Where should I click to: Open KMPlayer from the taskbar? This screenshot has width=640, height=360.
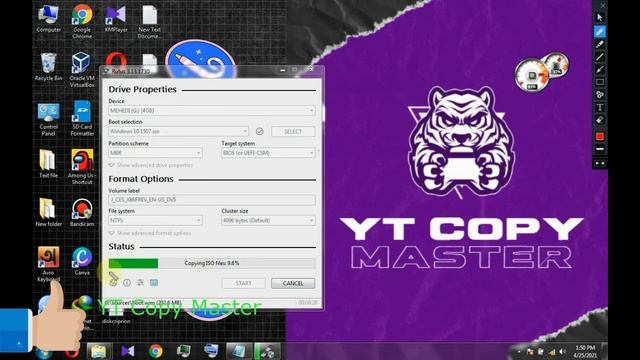128,351
